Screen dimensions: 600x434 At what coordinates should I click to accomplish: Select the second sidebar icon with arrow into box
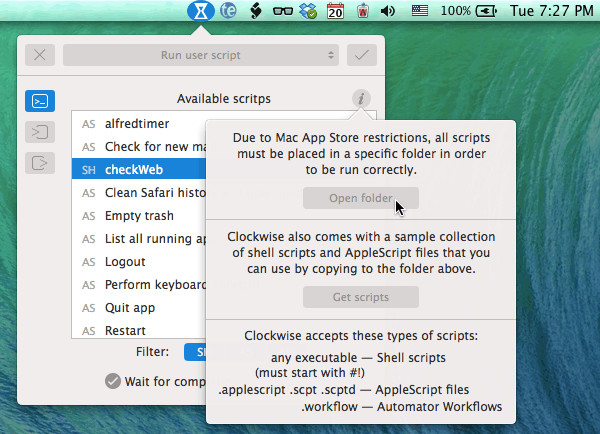tap(40, 132)
